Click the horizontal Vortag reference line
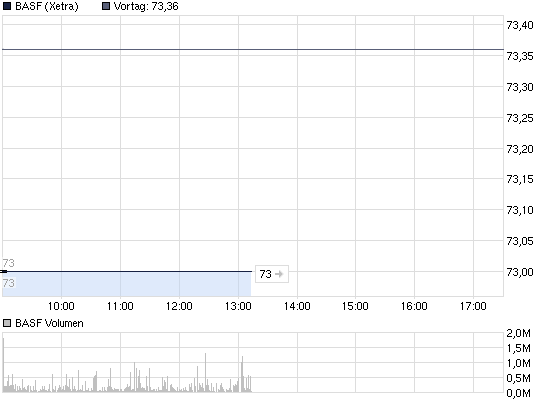 [x=253, y=49]
